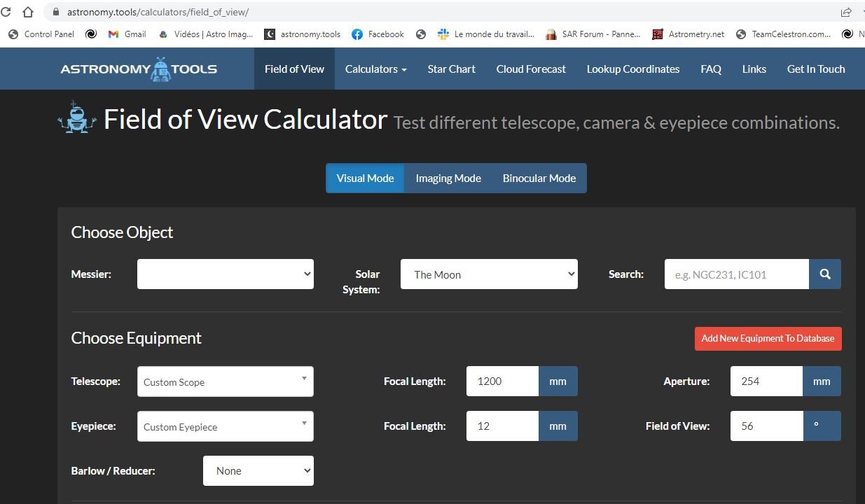
Task: Open Field of View nav item
Action: click(294, 69)
